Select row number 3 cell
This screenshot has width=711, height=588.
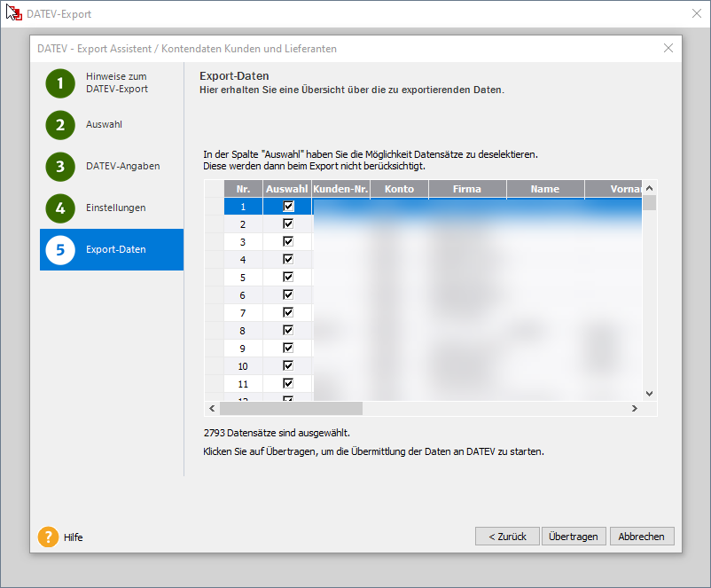click(x=244, y=242)
